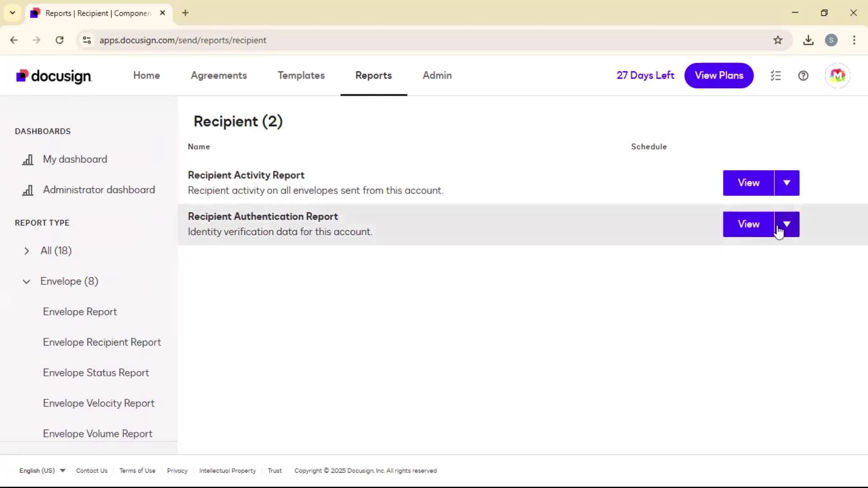
Task: Open a new browser tab
Action: tap(185, 13)
